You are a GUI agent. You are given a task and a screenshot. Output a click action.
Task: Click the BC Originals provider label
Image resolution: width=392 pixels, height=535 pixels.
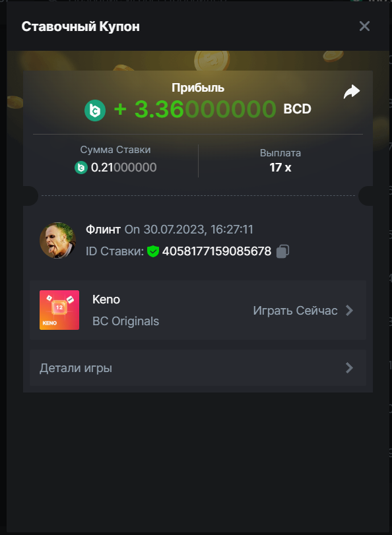125,321
